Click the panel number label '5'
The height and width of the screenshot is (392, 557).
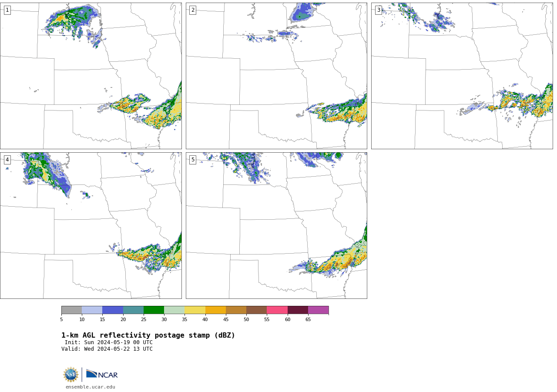tap(193, 160)
